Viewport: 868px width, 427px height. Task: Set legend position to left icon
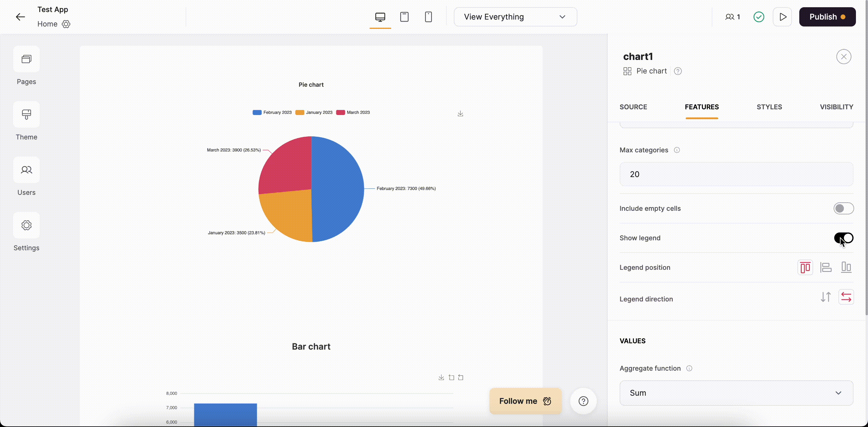point(826,267)
